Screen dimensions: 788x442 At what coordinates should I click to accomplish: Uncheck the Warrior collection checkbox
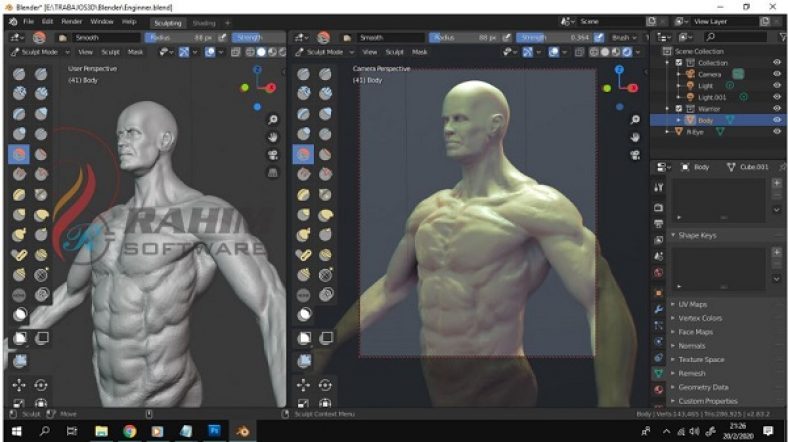coord(679,108)
